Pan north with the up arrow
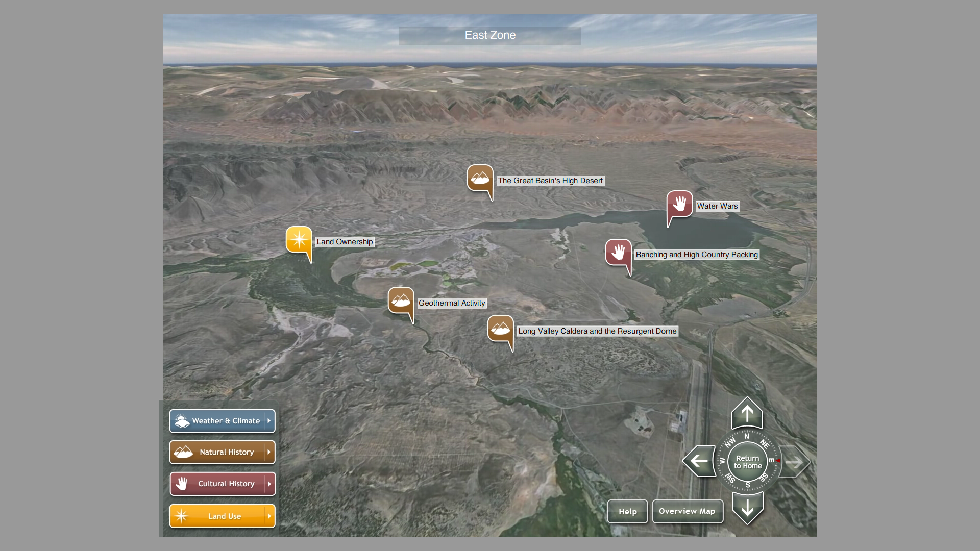This screenshot has height=551, width=980. tap(747, 414)
